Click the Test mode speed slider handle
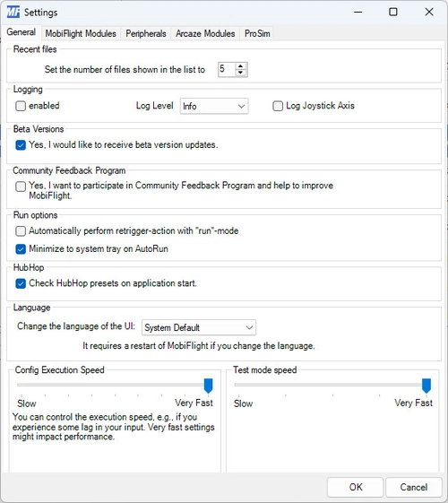This screenshot has width=448, height=503. click(x=426, y=386)
